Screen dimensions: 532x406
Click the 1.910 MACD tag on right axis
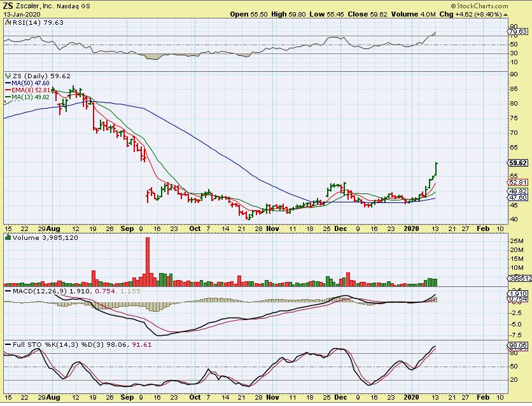tap(518, 294)
